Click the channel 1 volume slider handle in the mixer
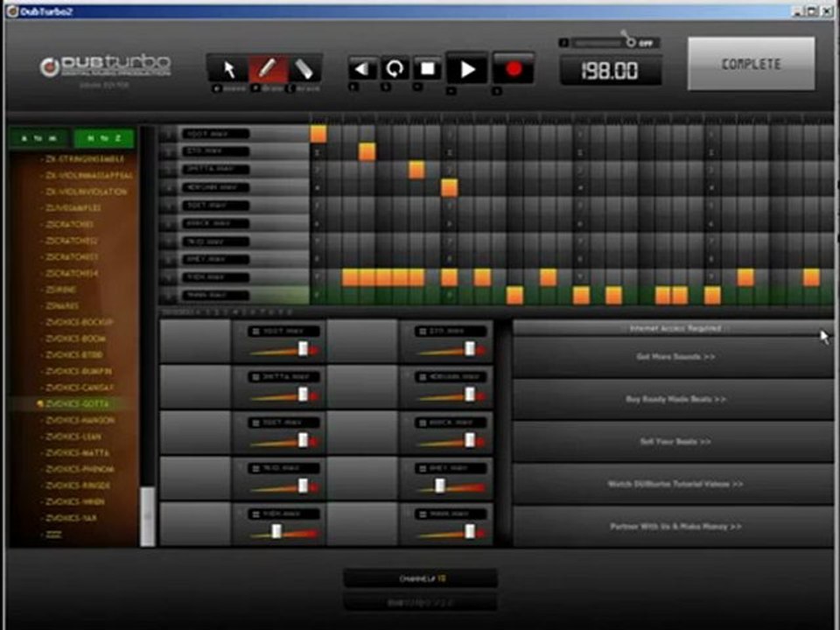Image resolution: width=840 pixels, height=630 pixels. coord(304,349)
